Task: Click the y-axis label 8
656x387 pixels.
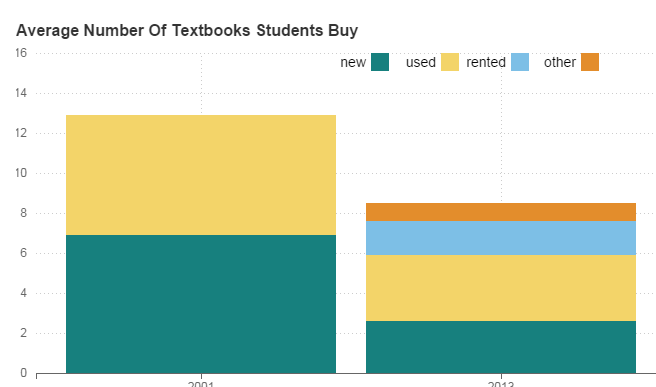Action: pyautogui.click(x=23, y=213)
